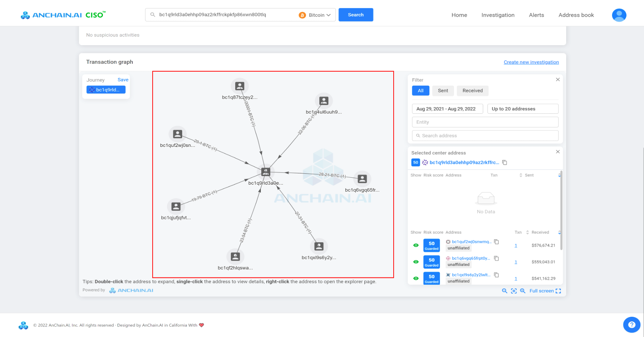Click Create new investigation link

[531, 62]
